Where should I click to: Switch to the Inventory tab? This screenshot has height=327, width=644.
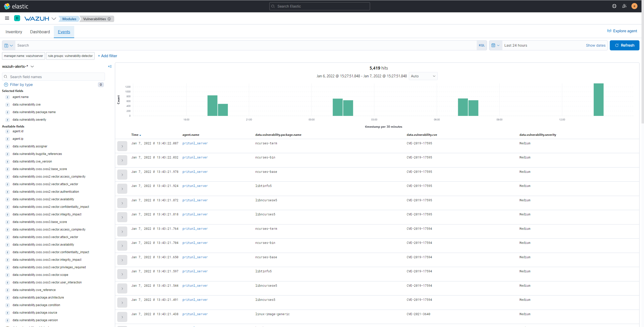[x=14, y=32]
